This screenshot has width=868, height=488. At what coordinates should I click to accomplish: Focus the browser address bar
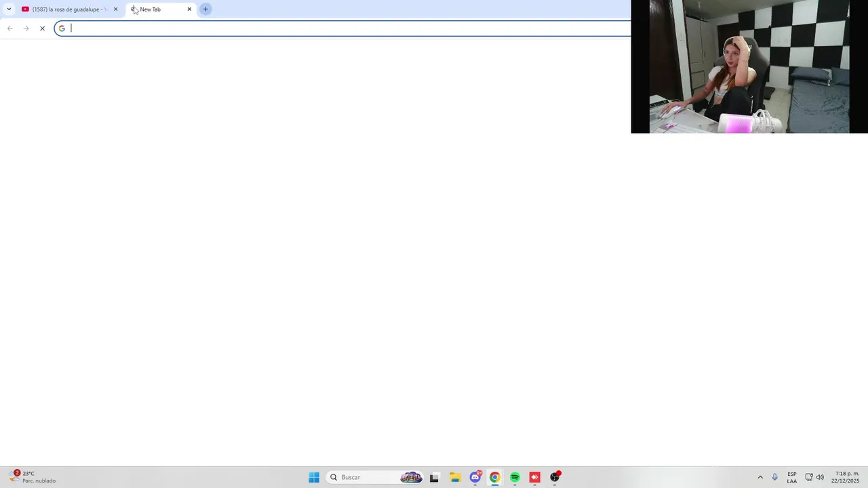[342, 28]
